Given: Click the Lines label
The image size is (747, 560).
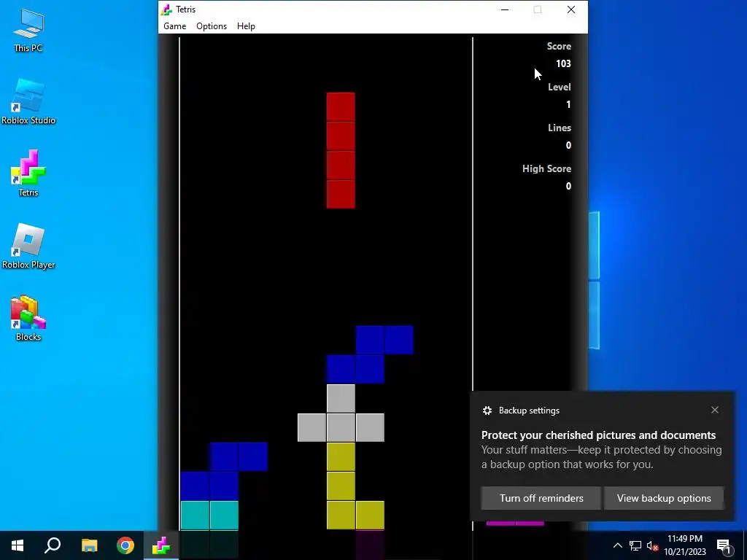Looking at the screenshot, I should tap(560, 128).
